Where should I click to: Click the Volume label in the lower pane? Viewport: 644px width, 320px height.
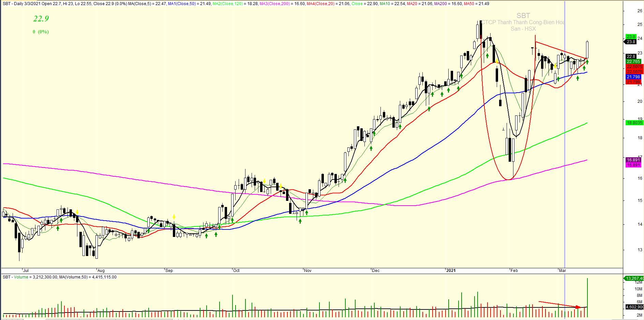click(21, 277)
